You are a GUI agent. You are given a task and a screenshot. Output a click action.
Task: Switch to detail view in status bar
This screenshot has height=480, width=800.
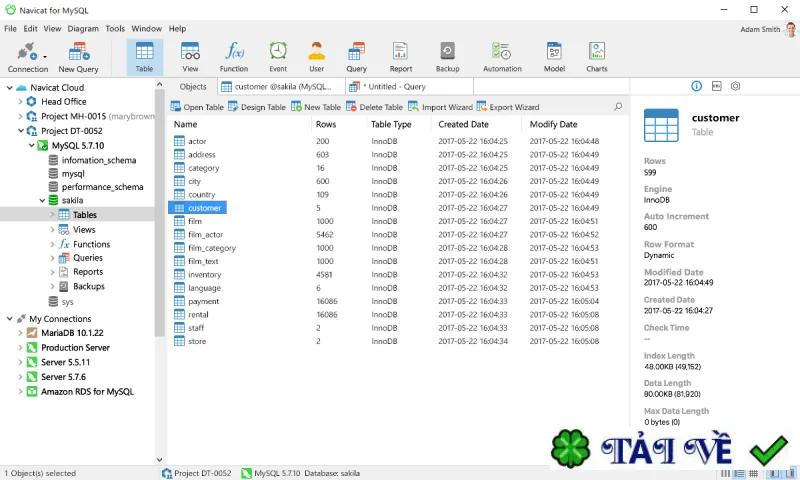point(739,474)
